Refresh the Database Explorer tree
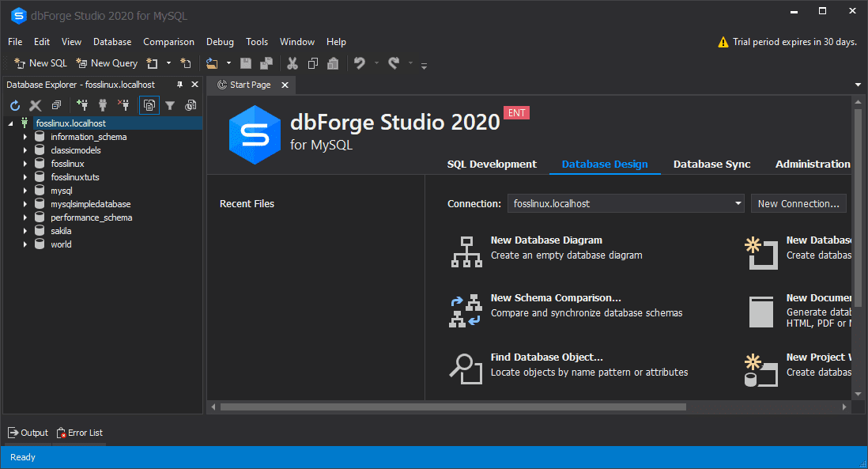 [14, 104]
